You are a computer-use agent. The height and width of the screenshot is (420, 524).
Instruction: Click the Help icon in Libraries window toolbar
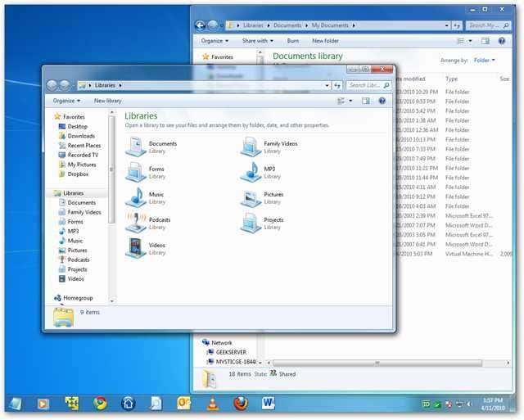click(x=382, y=101)
